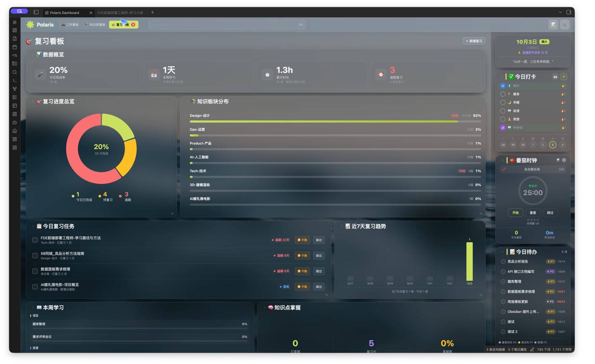Check the 早睡 habit circle
The image size is (595, 364).
click(503, 102)
